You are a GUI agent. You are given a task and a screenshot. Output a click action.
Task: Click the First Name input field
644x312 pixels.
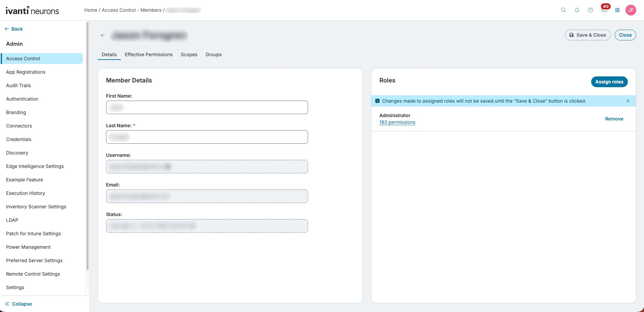click(207, 107)
